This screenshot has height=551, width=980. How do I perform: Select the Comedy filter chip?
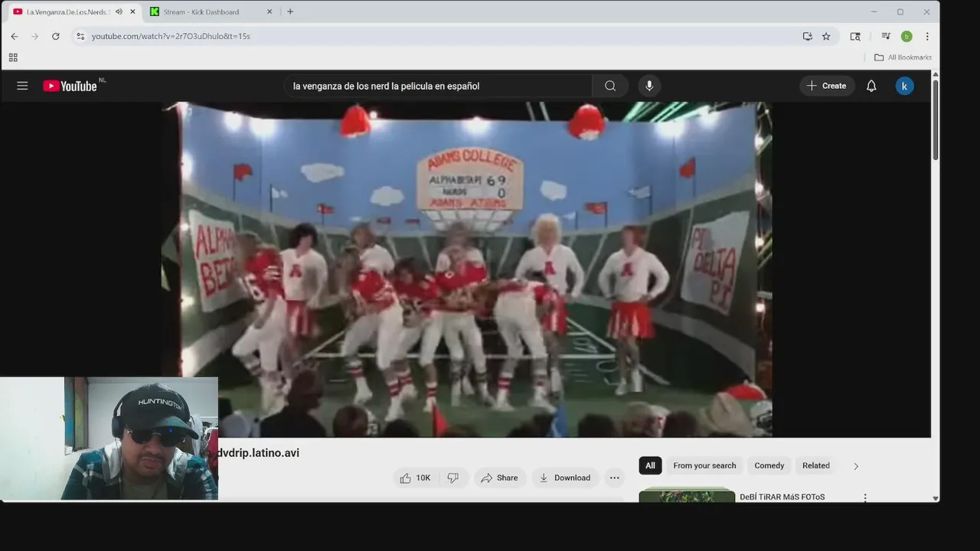[769, 465]
